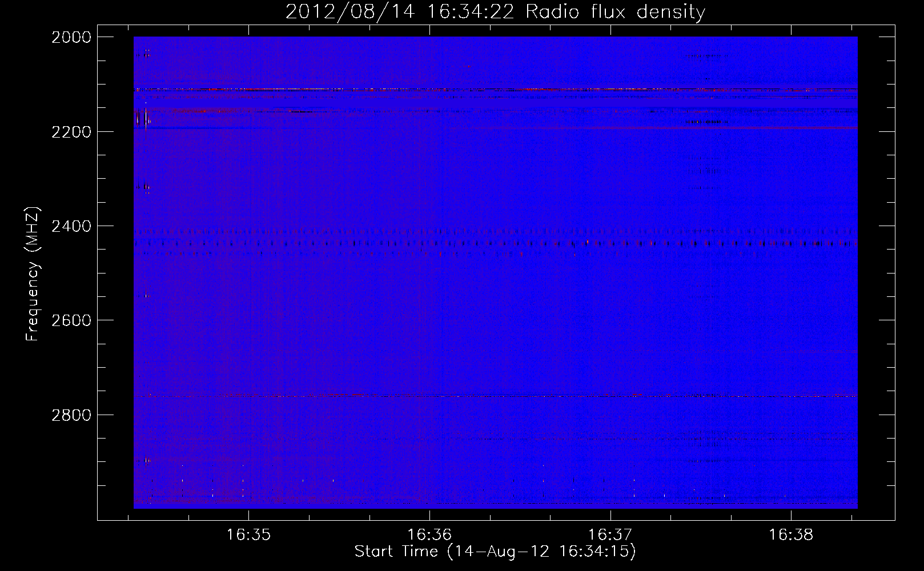Click the 2200 frequency axis label

pos(71,132)
